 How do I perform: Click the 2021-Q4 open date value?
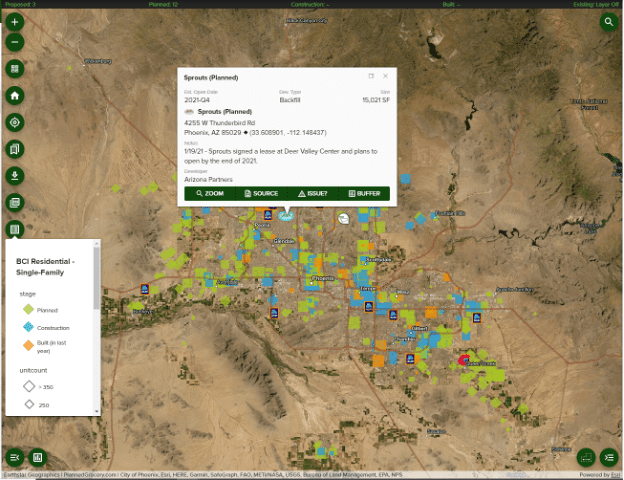tap(197, 100)
